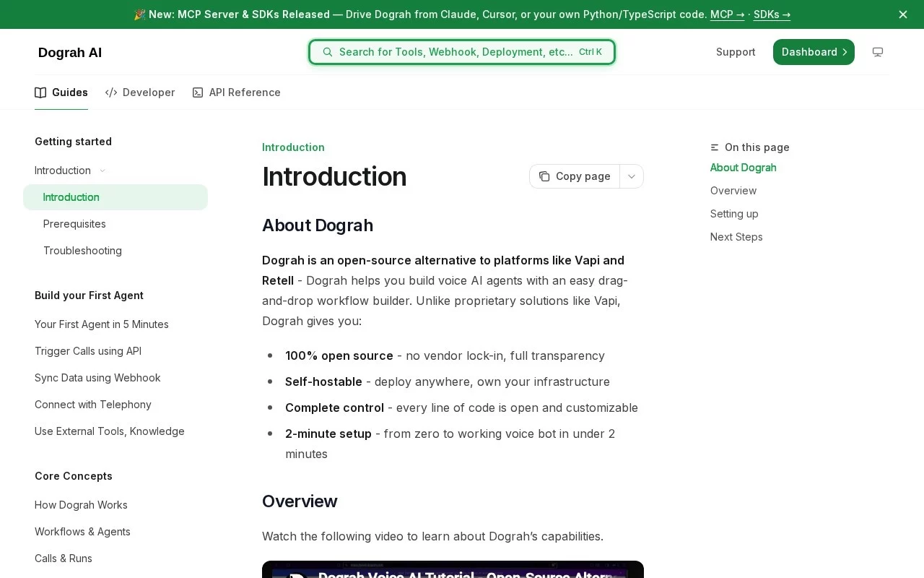
Task: Toggle the theme mode monitor icon
Action: [x=878, y=52]
